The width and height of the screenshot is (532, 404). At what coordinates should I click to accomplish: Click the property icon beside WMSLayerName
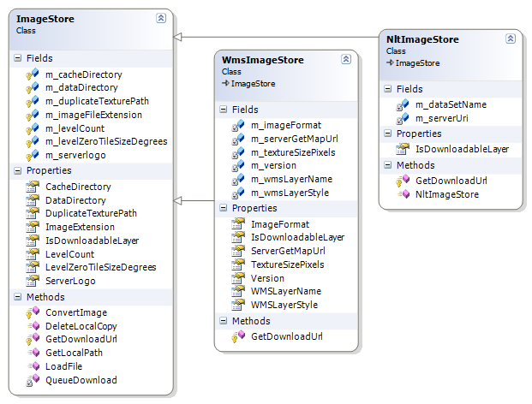tap(238, 291)
